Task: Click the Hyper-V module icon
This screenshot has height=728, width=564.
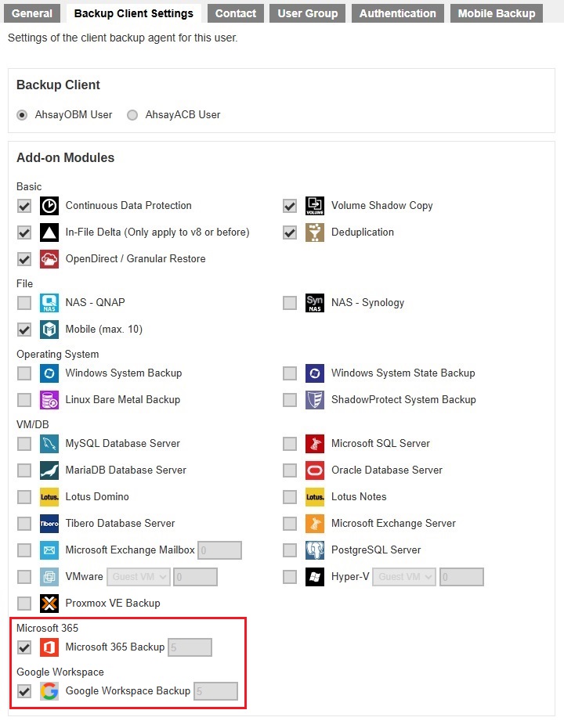Action: (x=315, y=577)
